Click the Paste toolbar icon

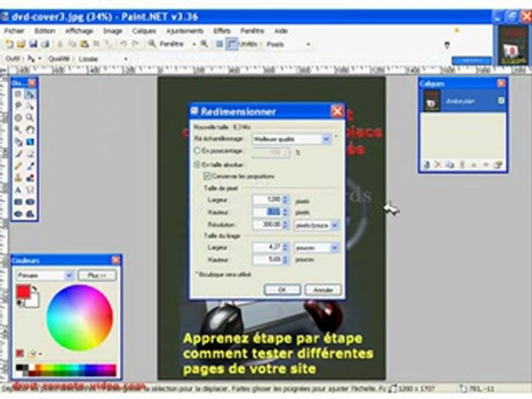(x=84, y=44)
